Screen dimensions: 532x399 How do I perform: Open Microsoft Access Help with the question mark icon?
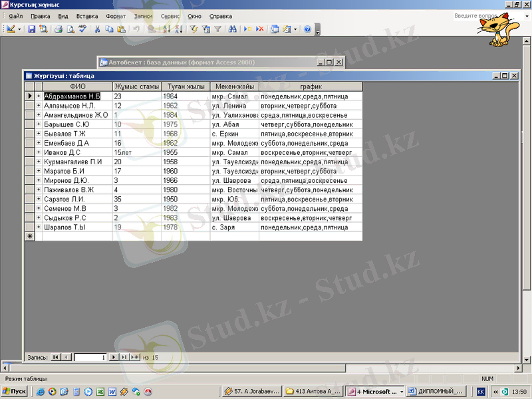click(307, 29)
